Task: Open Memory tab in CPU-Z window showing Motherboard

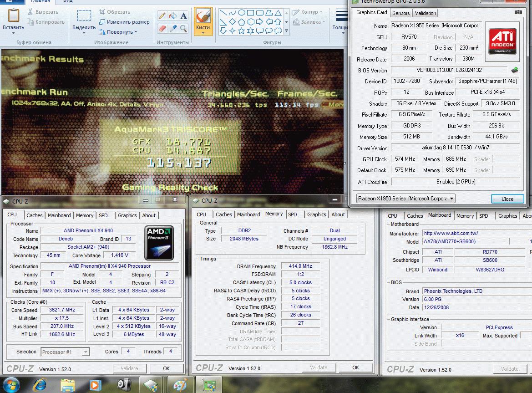Action: coord(465,216)
